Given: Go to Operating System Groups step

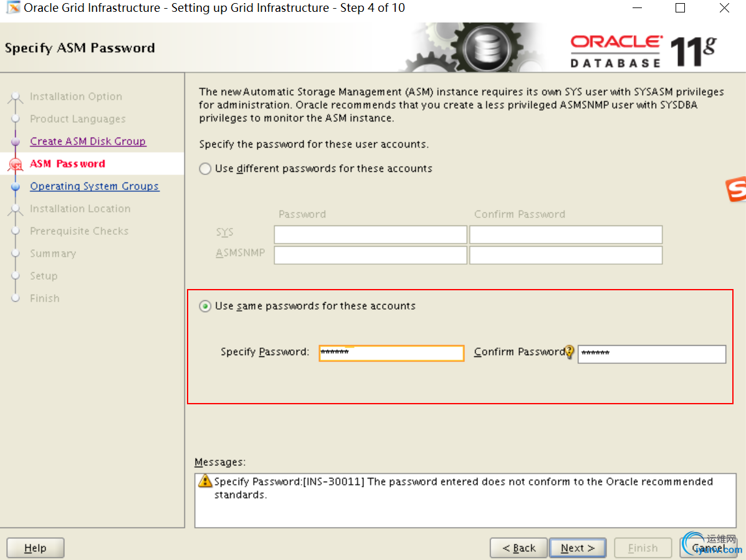Looking at the screenshot, I should coord(94,186).
